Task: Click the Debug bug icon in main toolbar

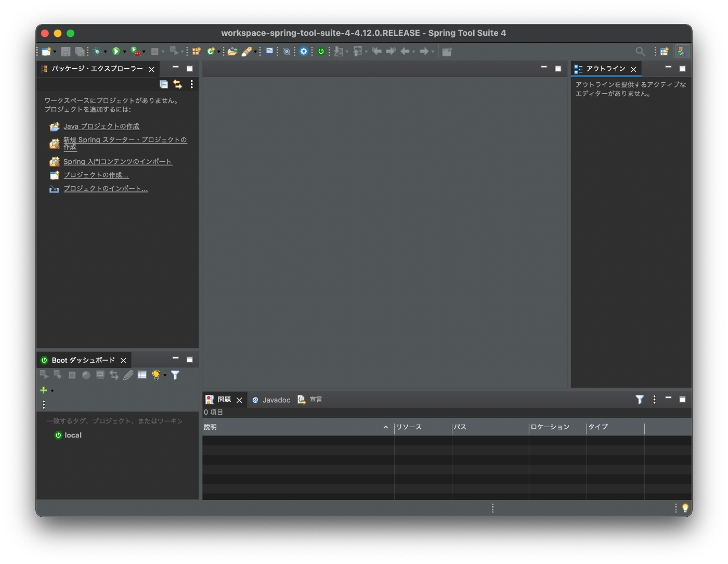Action: (97, 52)
